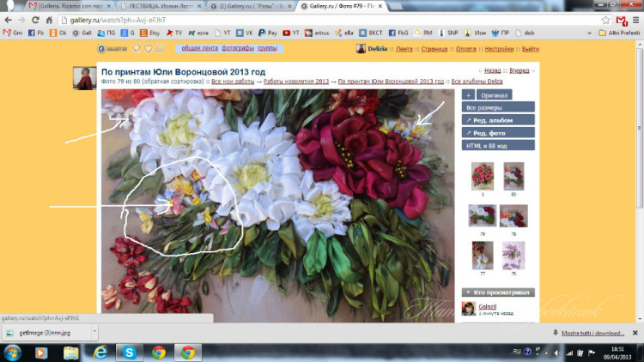Open favorites heart icon in header
Screen dimensions: 644x362
point(149,48)
